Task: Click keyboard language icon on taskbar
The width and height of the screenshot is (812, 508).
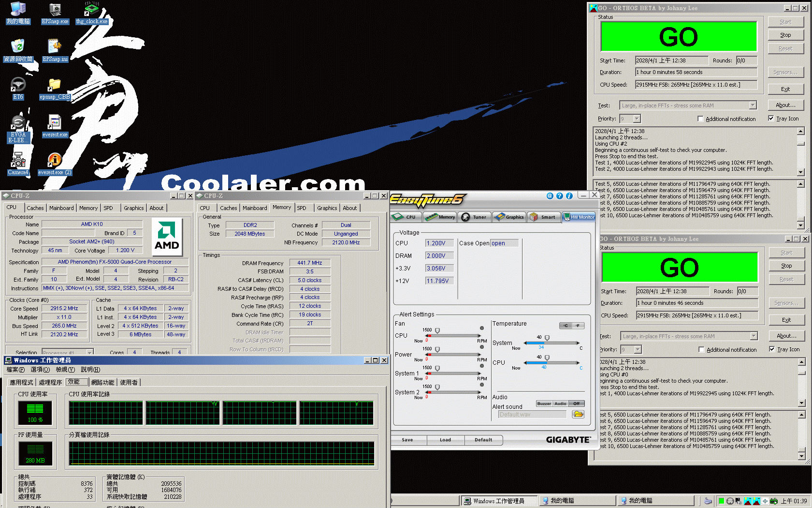Action: [708, 501]
